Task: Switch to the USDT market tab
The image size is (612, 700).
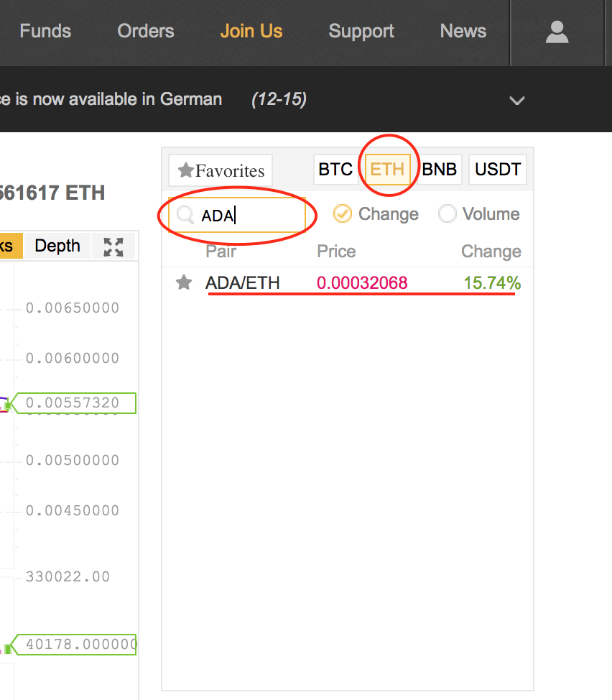Action: [498, 170]
